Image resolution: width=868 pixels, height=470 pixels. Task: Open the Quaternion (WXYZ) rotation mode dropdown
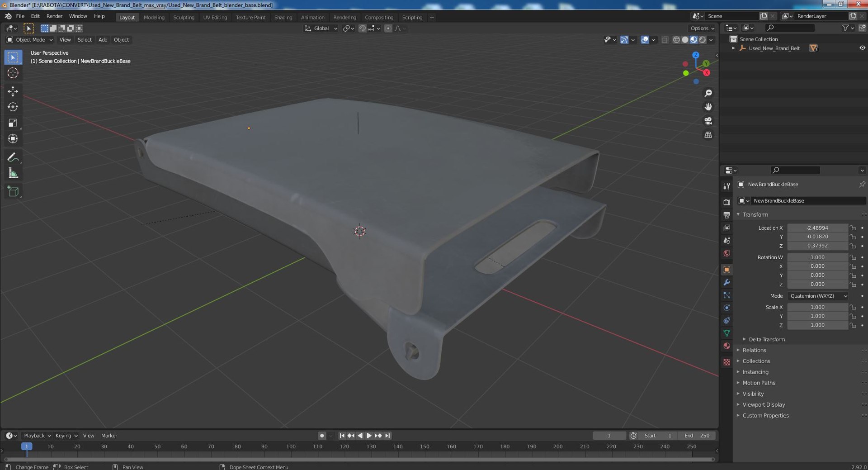[x=818, y=296]
